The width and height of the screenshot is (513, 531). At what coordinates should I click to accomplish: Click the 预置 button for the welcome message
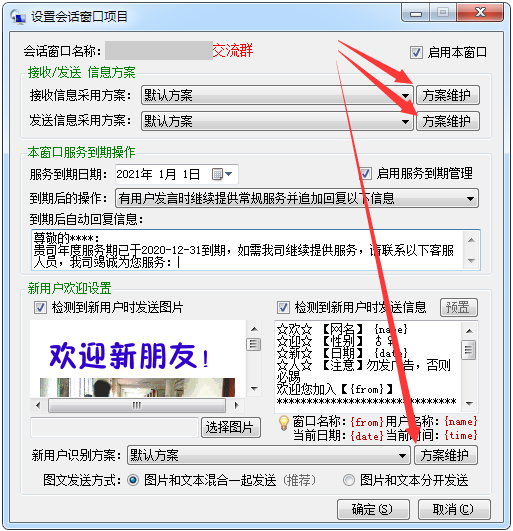458,307
